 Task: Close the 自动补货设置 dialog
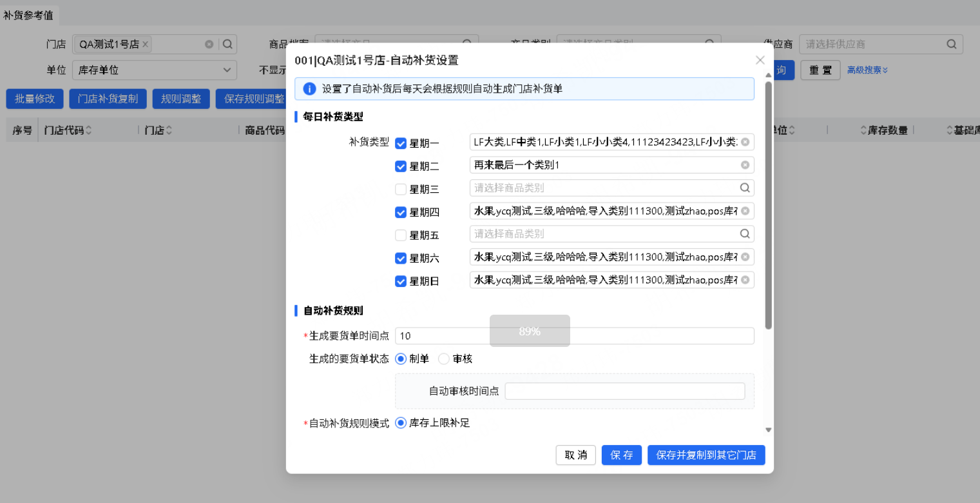(760, 60)
